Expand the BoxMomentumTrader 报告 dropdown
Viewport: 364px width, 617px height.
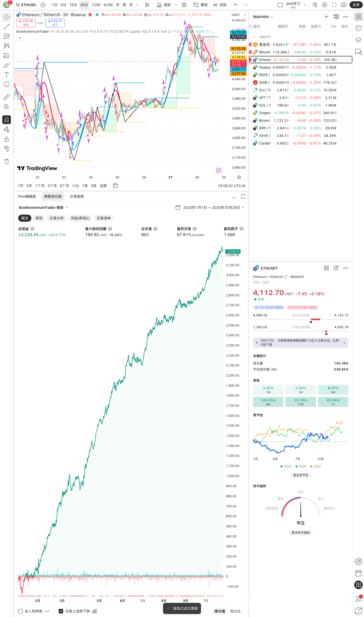[x=43, y=208]
